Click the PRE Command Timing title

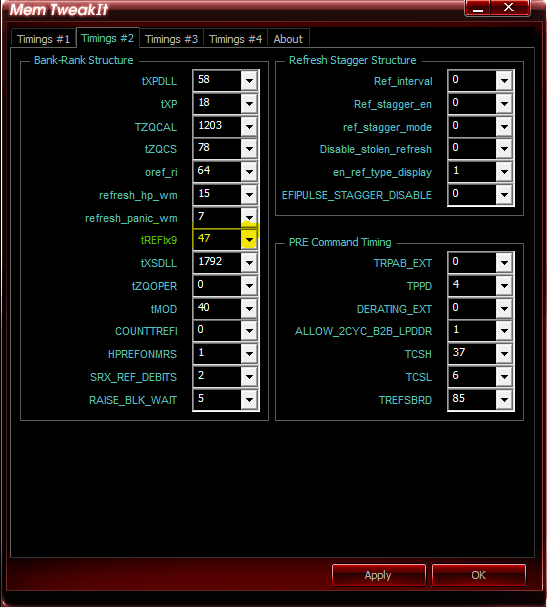pos(340,242)
